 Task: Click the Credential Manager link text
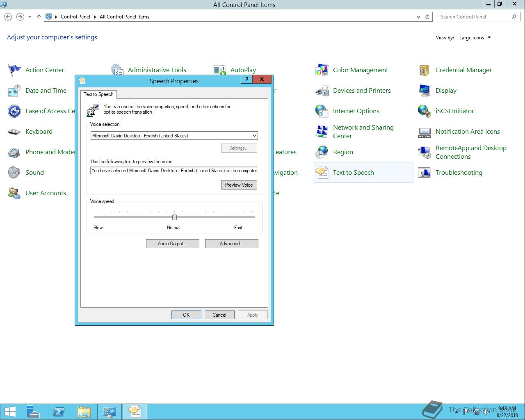point(463,70)
